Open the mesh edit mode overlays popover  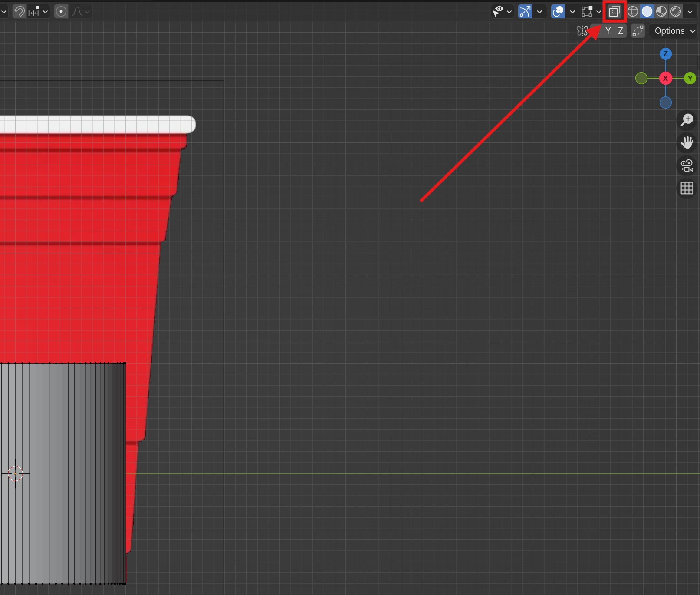coord(591,11)
